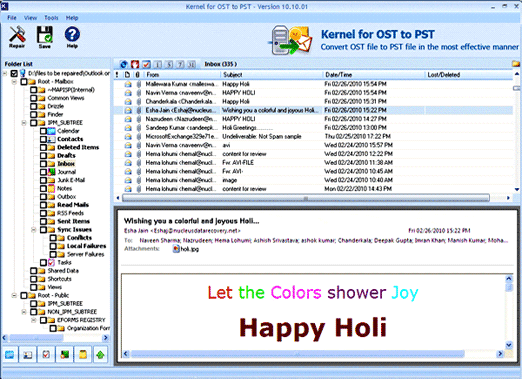Click the Save floppy disk icon
This screenshot has width=522, height=379.
pyautogui.click(x=44, y=34)
